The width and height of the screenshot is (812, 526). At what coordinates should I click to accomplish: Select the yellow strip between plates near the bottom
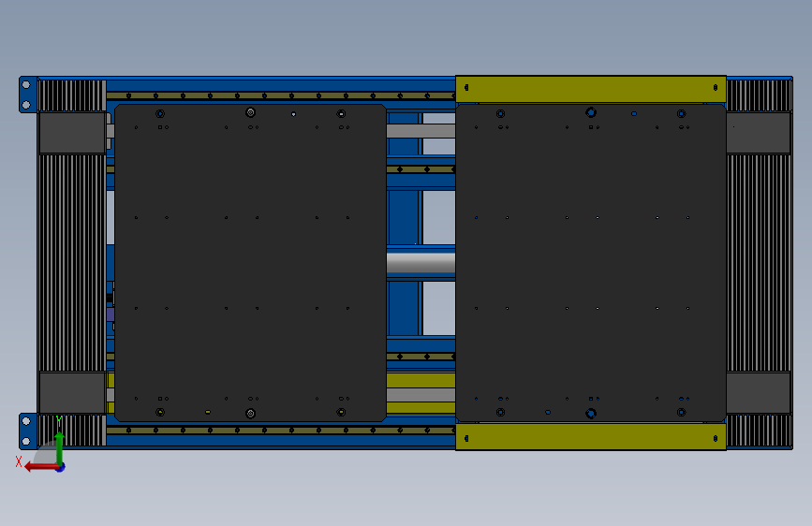tap(421, 381)
